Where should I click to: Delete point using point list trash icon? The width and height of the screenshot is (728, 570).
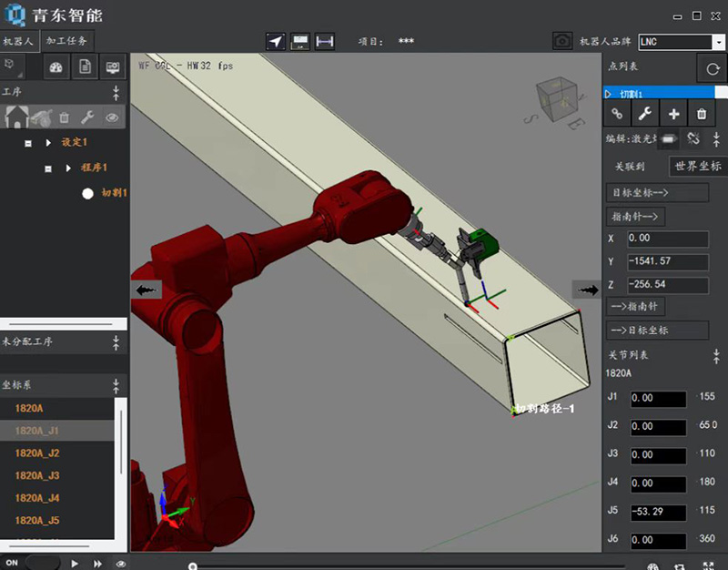pos(702,114)
